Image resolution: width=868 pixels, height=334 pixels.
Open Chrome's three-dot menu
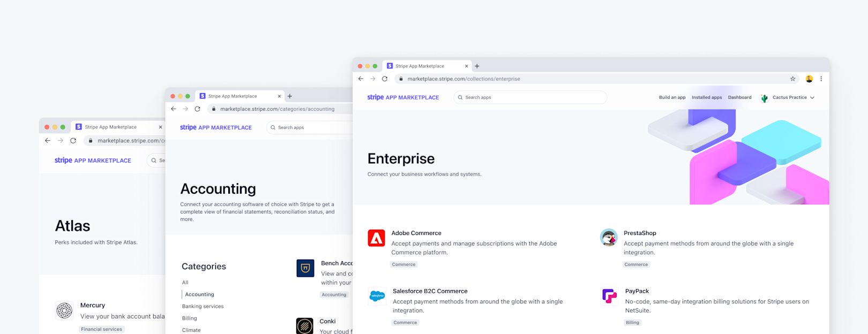[x=821, y=79]
